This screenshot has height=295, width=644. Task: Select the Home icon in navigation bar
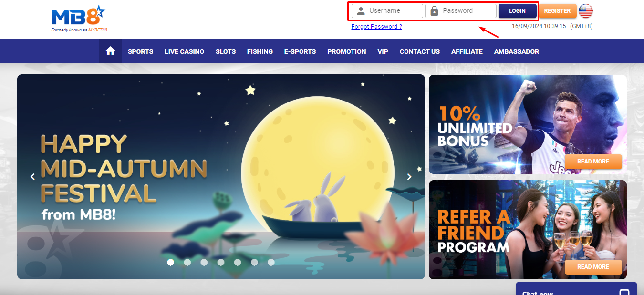(110, 51)
